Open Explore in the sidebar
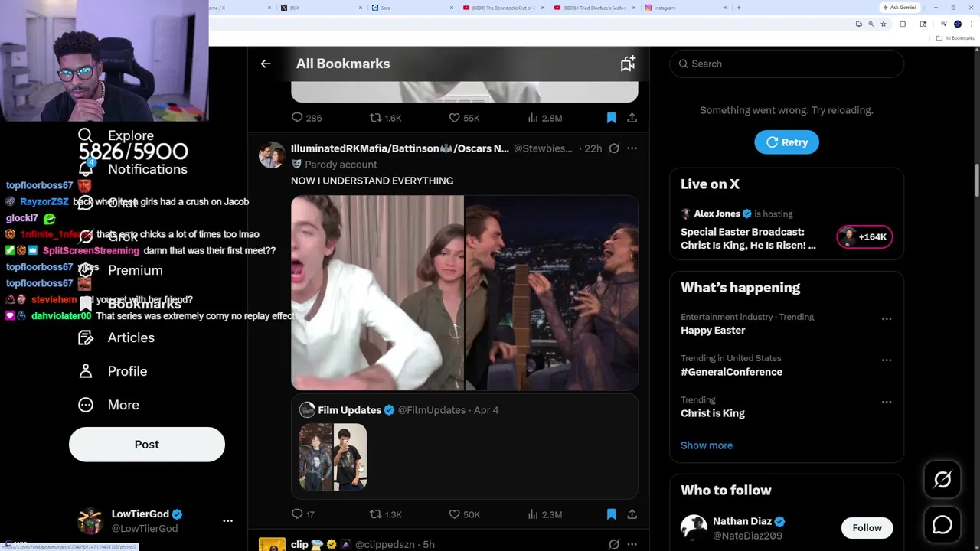The image size is (980, 551). [116, 135]
